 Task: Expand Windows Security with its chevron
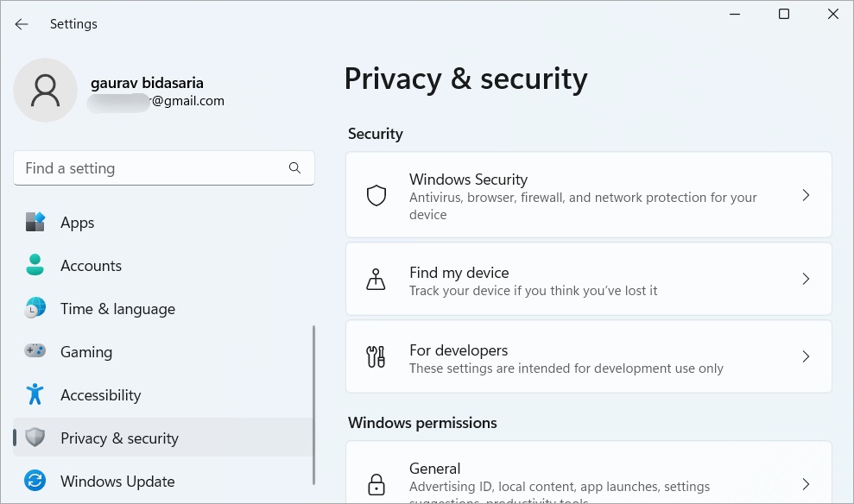[x=806, y=196]
